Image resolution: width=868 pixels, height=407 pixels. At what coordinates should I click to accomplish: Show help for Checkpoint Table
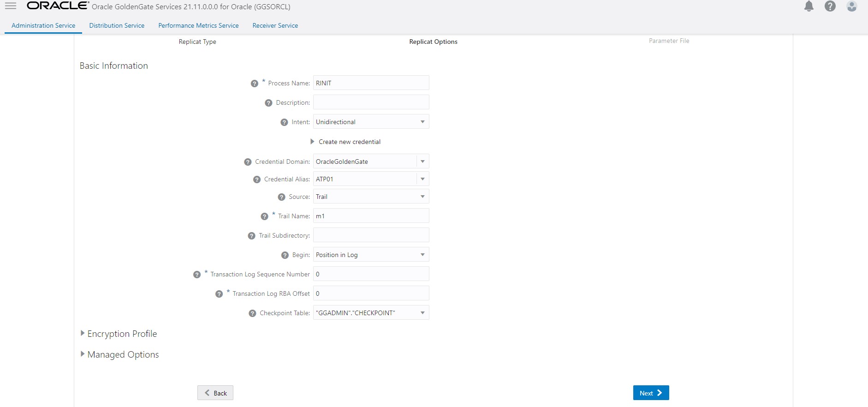pos(252,313)
